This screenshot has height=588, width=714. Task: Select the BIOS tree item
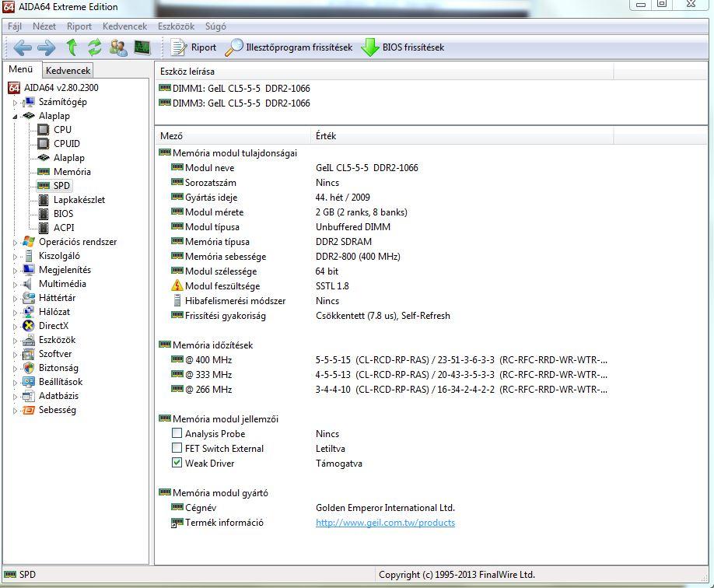click(63, 214)
